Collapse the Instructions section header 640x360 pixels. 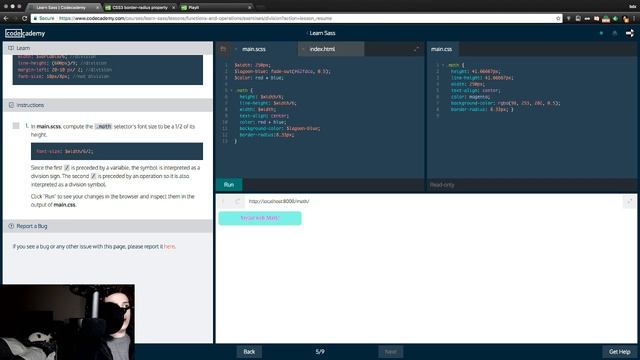(108, 105)
